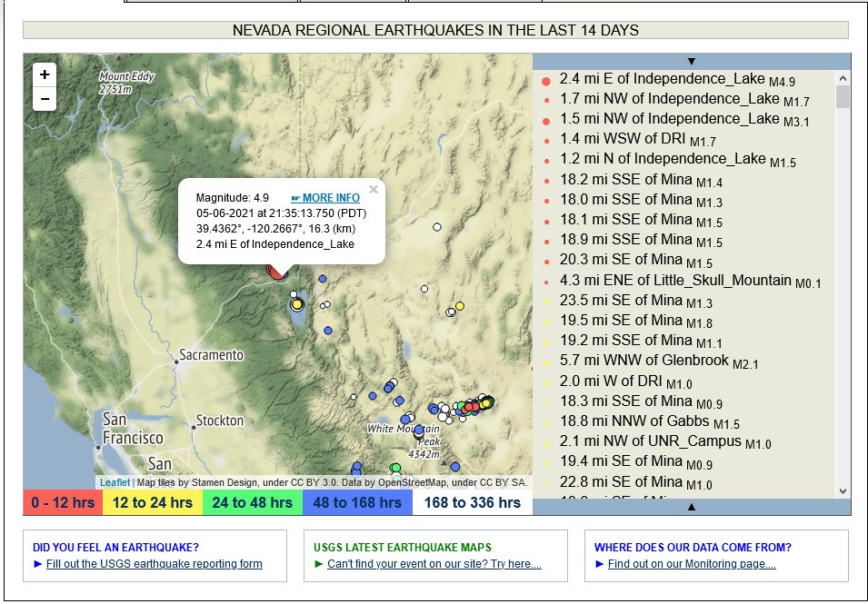Click the up arrow below earthquake list

click(x=692, y=506)
